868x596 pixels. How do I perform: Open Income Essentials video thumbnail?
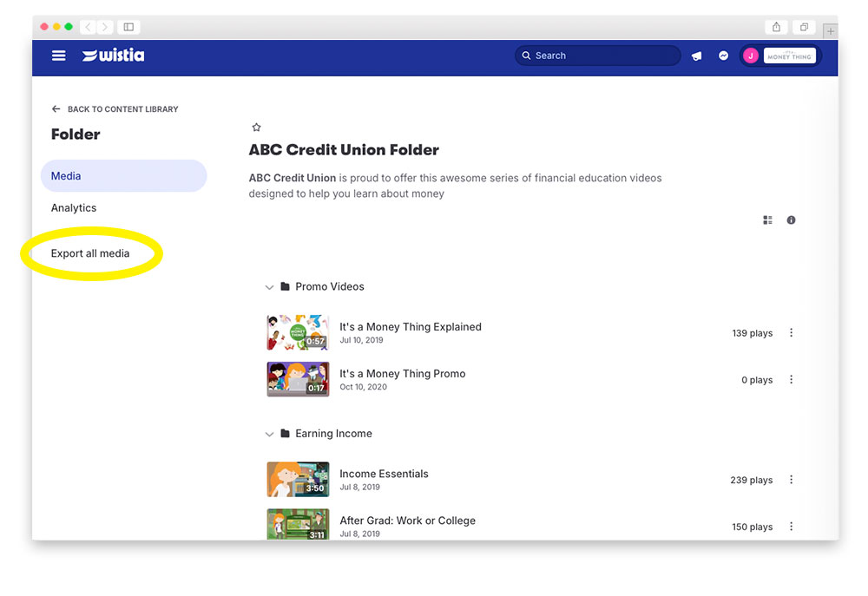tap(298, 479)
